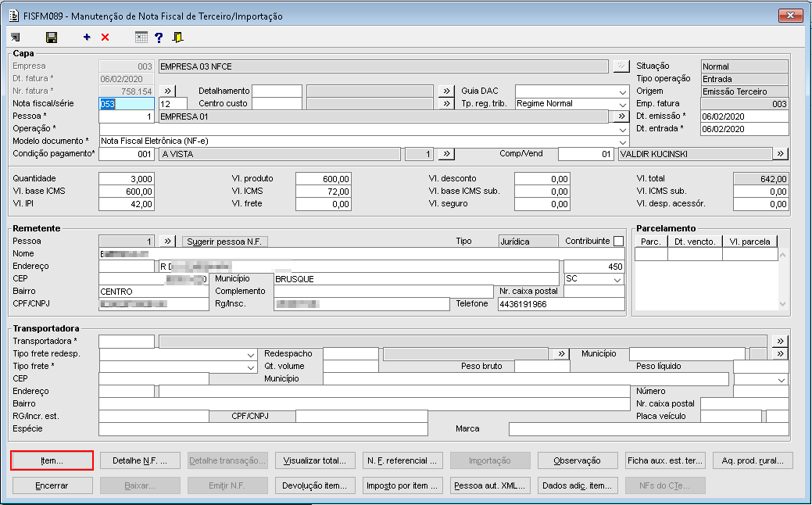The width and height of the screenshot is (812, 505).
Task: Open the SC state dropdown
Action: (x=617, y=279)
